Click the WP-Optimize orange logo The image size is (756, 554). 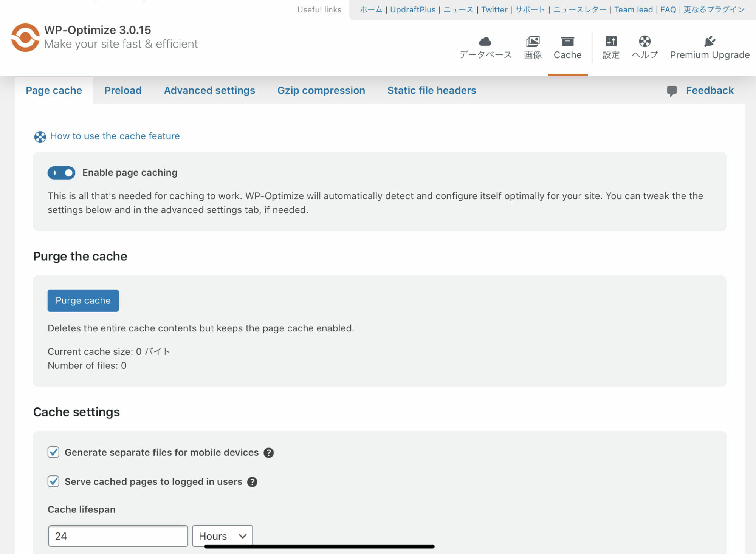(x=25, y=37)
